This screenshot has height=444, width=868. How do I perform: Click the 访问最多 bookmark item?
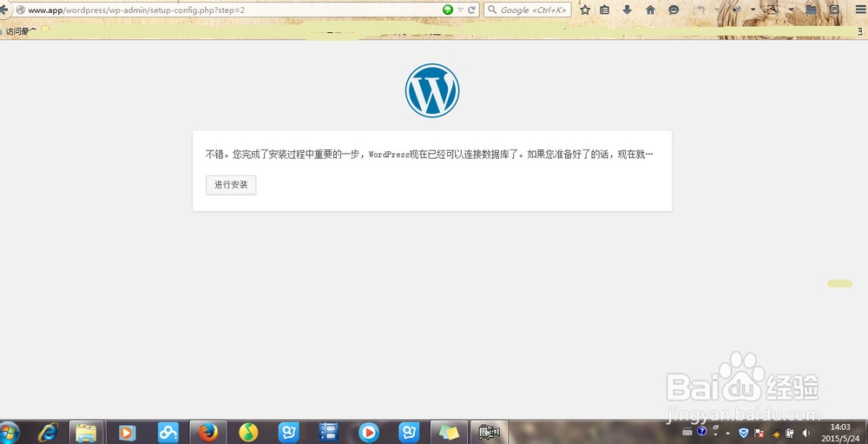(21, 31)
